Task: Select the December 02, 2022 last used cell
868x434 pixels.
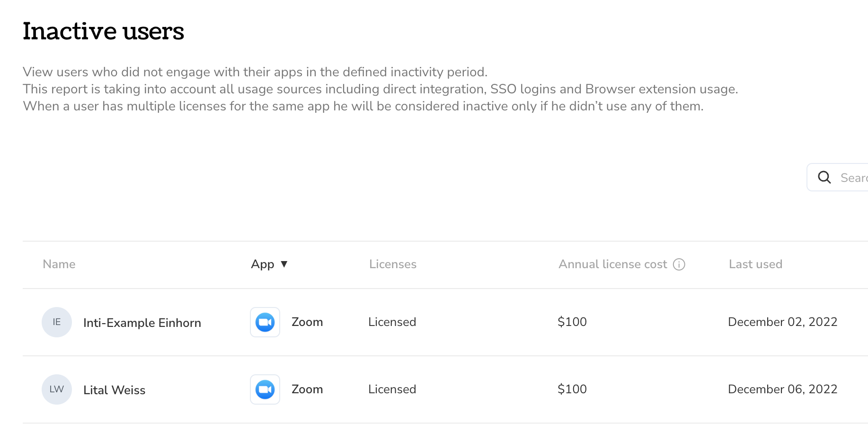Action: pyautogui.click(x=783, y=322)
